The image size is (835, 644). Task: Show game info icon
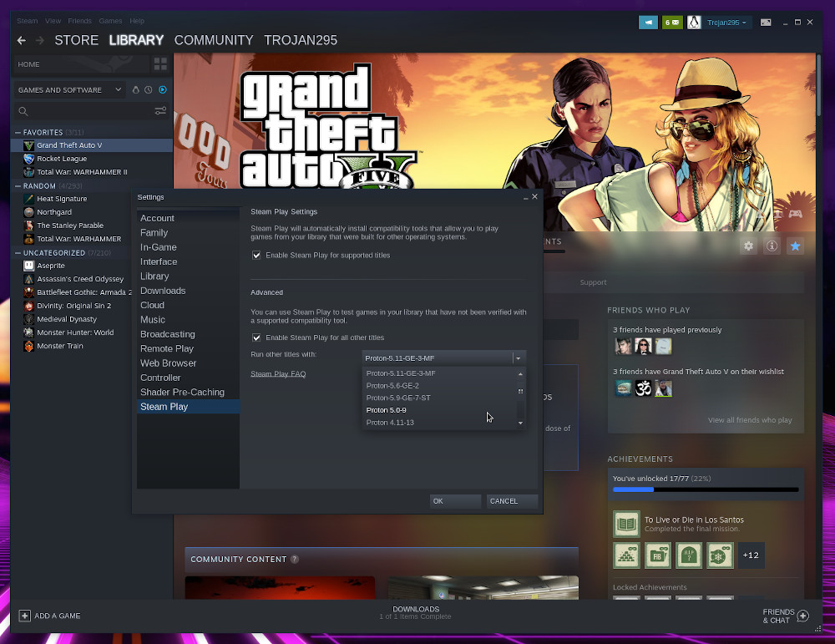[772, 246]
